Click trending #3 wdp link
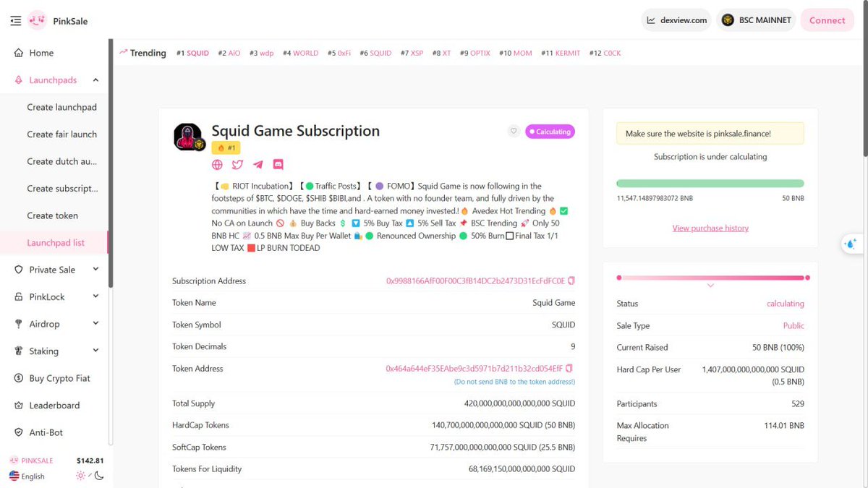 point(261,53)
